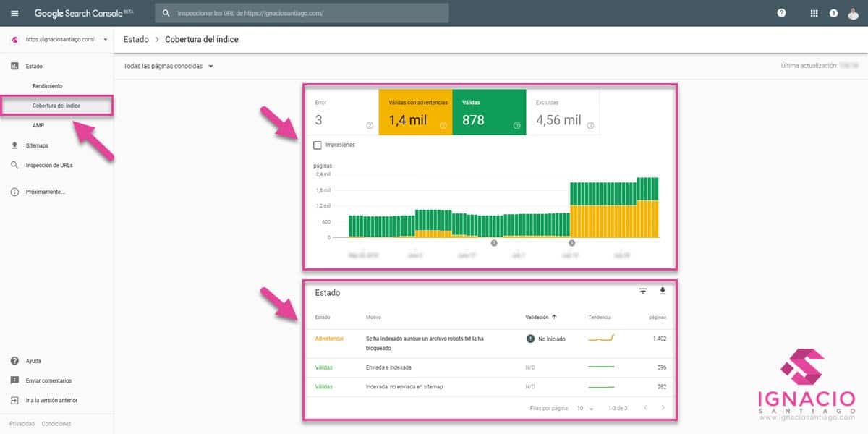Screen dimensions: 868x434
Task: Click the not-started exclamation status icon
Action: pyautogui.click(x=531, y=338)
